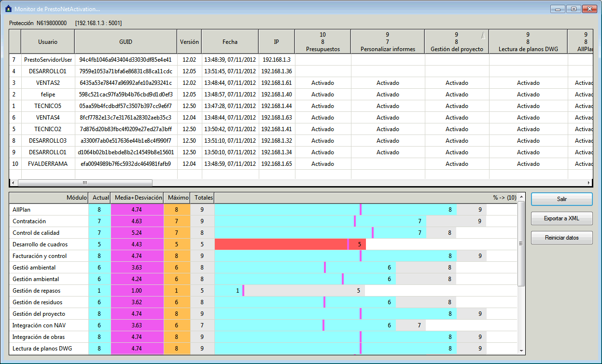Screen dimensions: 602x364
Task: Click left arrow of the horizontal scrollbar
Action: pos(13,183)
